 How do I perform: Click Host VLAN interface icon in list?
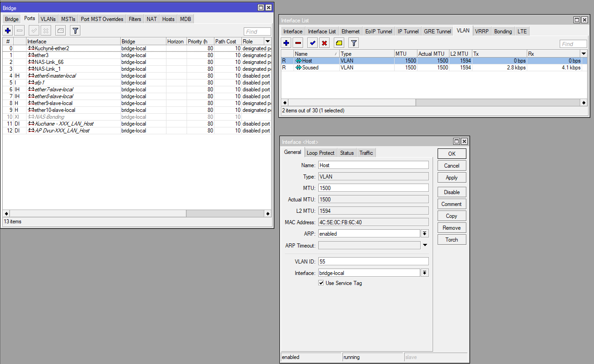299,61
